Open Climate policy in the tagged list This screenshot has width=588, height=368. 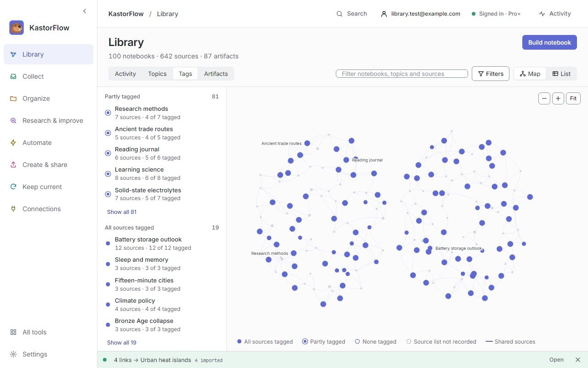click(162, 305)
